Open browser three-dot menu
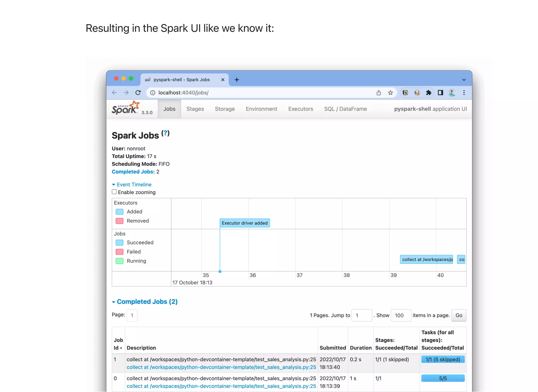 click(464, 93)
